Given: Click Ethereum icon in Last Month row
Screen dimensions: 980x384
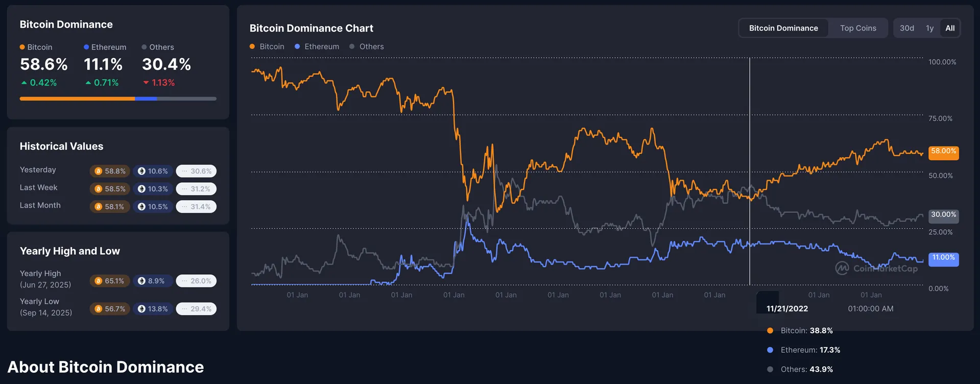Looking at the screenshot, I should point(141,207).
